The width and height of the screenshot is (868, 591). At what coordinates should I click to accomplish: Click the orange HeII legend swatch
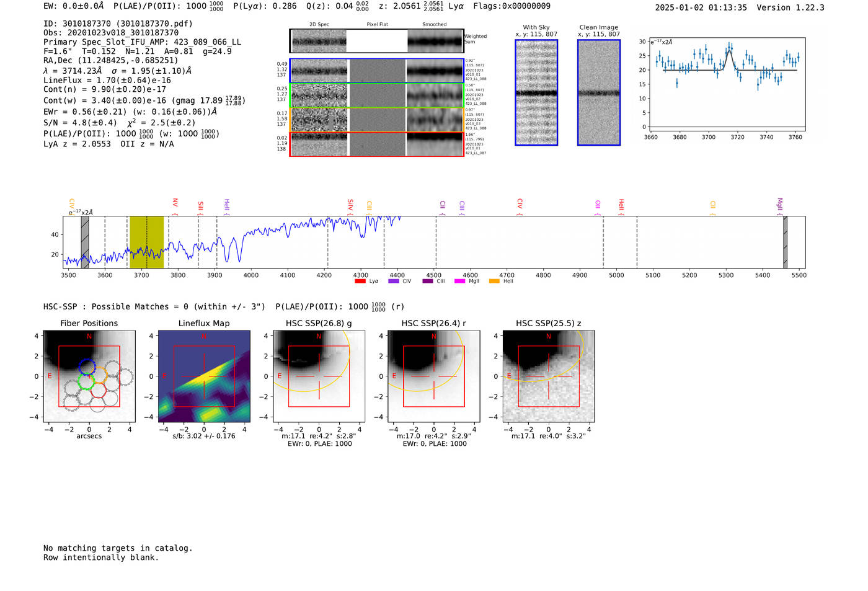(494, 282)
